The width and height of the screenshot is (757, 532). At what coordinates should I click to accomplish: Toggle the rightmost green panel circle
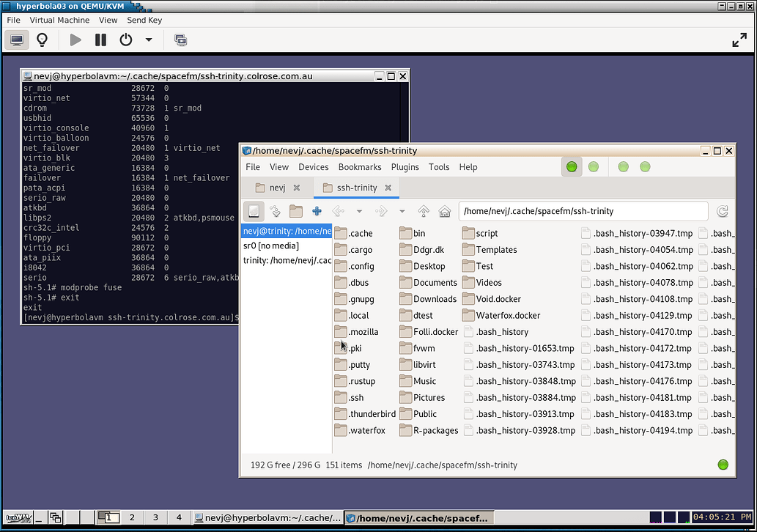645,166
